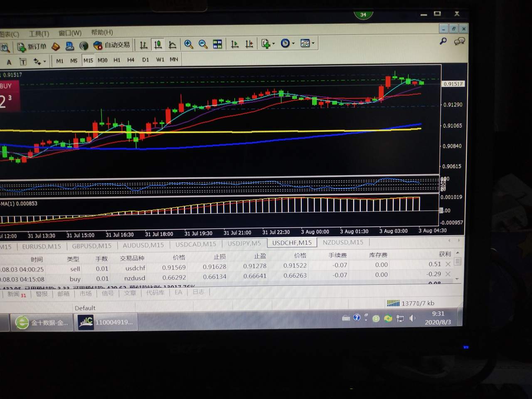Switch to M1 timeframe
532x399 pixels.
[60, 61]
